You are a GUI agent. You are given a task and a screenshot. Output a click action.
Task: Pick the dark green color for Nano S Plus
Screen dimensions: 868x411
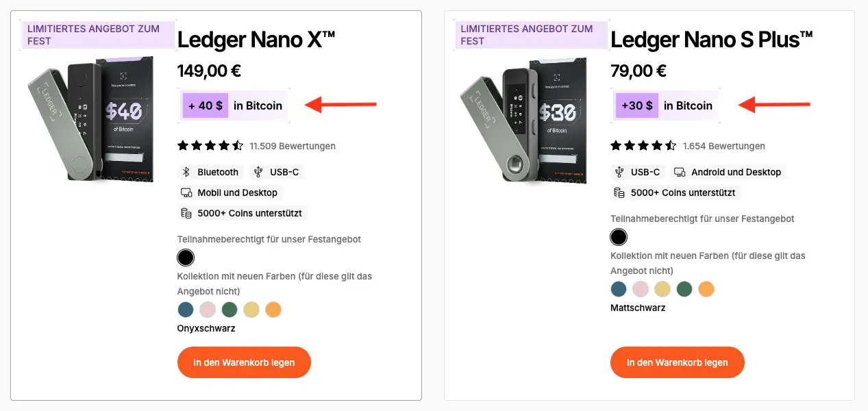point(684,289)
